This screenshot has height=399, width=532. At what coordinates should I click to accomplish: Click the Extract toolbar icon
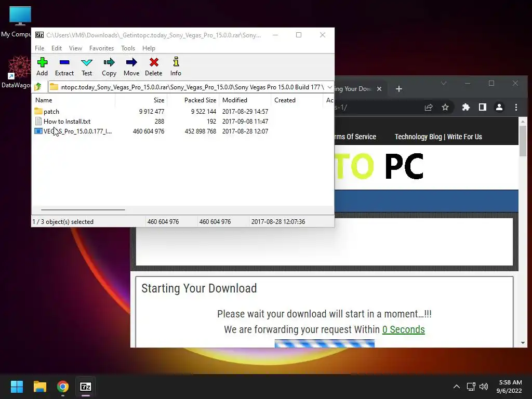(x=64, y=66)
